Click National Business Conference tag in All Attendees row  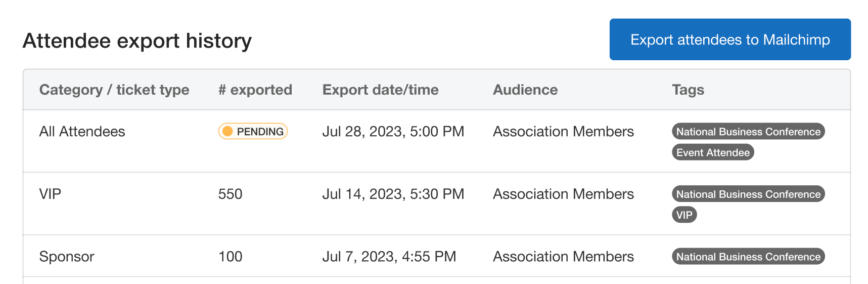748,132
